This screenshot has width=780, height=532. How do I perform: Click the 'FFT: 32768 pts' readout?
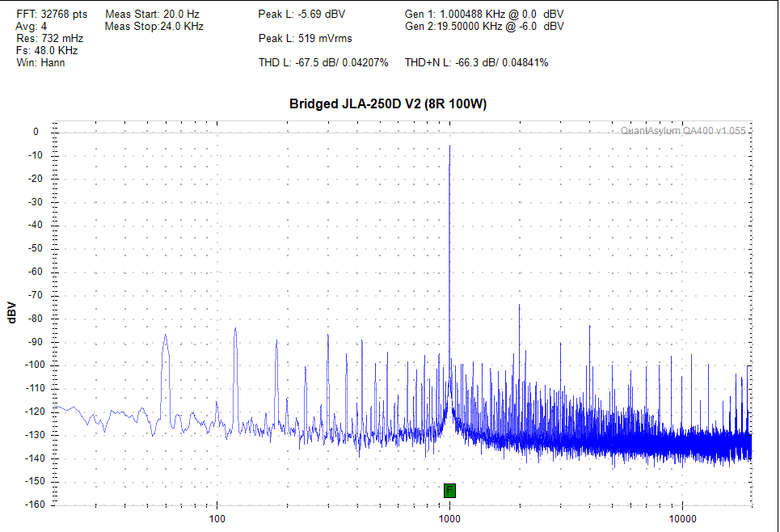[52, 14]
